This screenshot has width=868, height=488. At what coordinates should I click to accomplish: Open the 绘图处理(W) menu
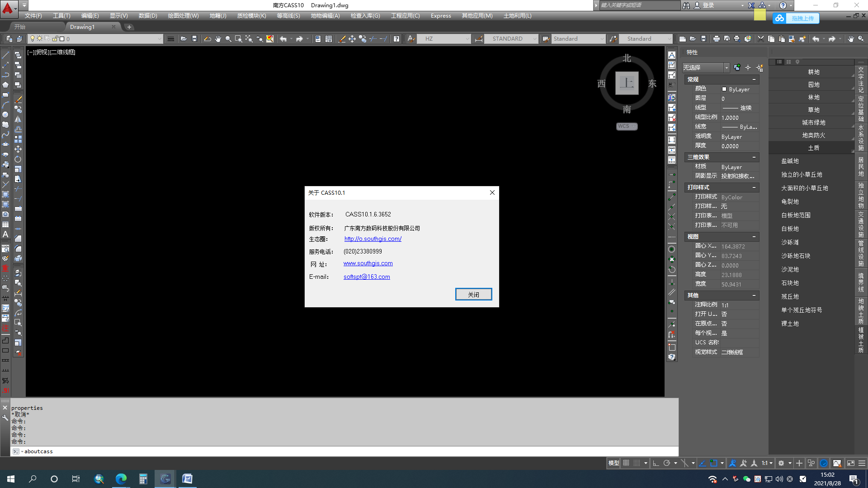tap(183, 16)
